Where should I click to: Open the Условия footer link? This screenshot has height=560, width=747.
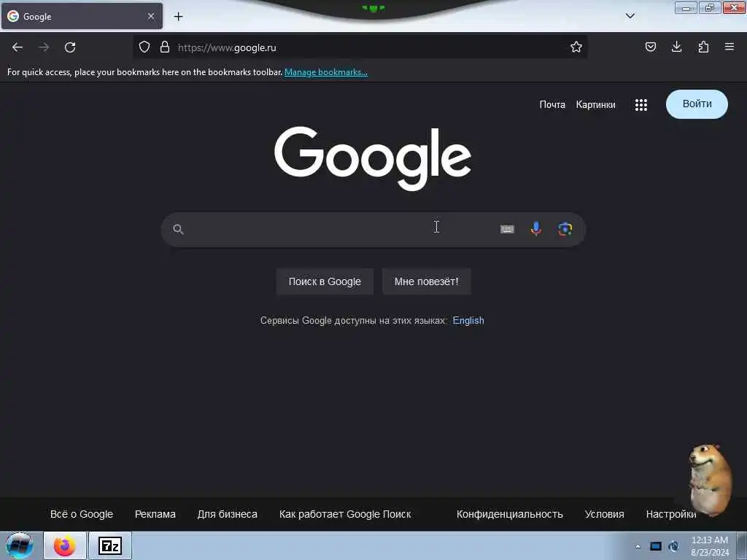[x=604, y=514]
